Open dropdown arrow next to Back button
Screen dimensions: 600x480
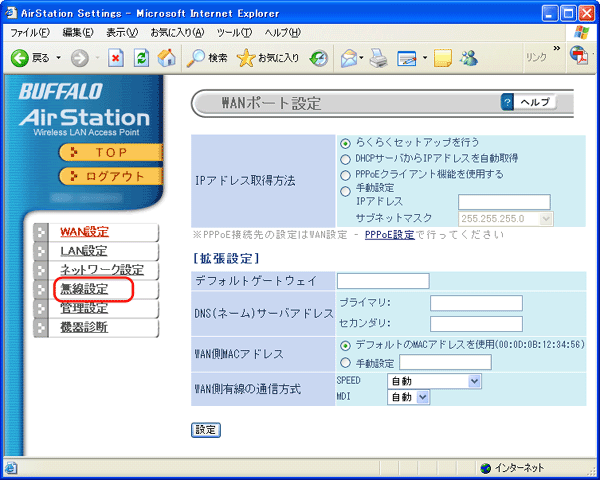[x=59, y=58]
